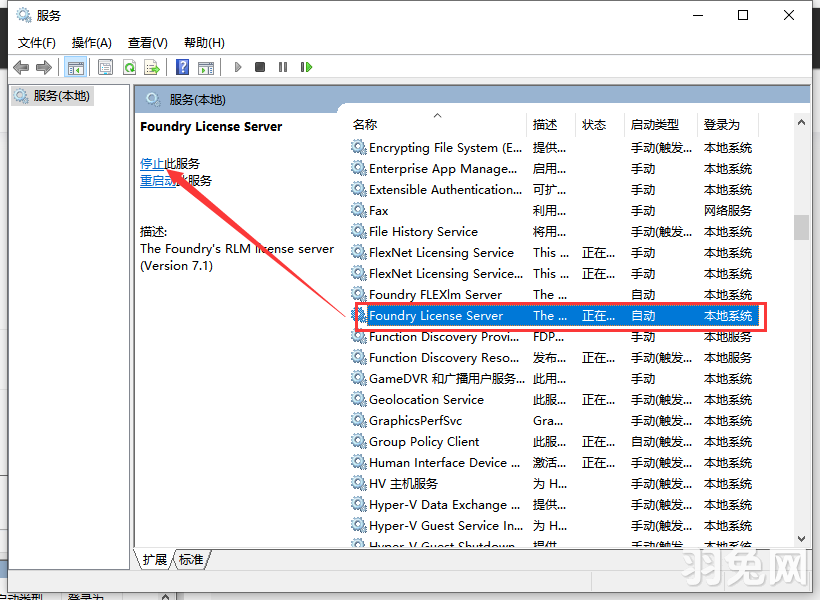Open Help using the question mark icon
820x600 pixels.
tap(182, 66)
